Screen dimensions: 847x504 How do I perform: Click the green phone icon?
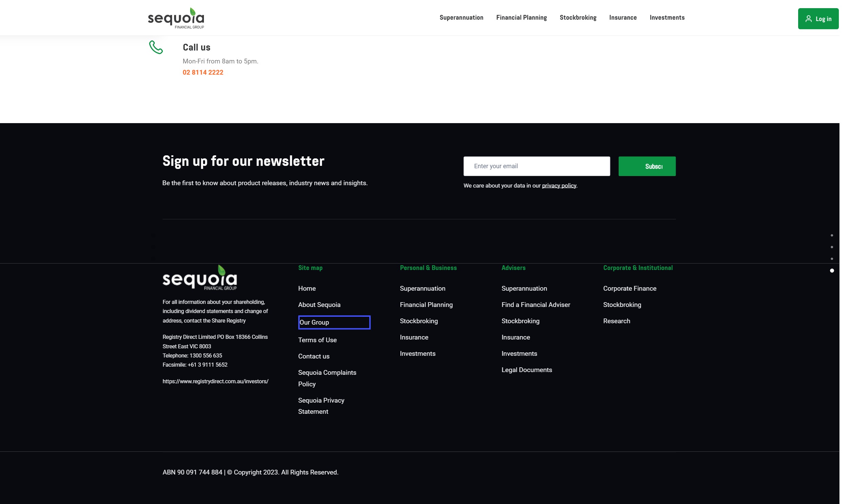click(x=156, y=47)
